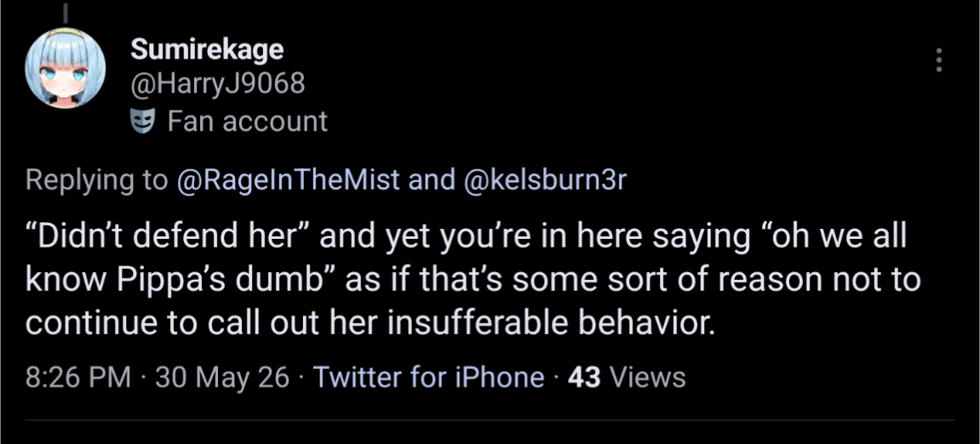This screenshot has width=980, height=444.
Task: Click the divider line below the tweet
Action: tap(490, 420)
